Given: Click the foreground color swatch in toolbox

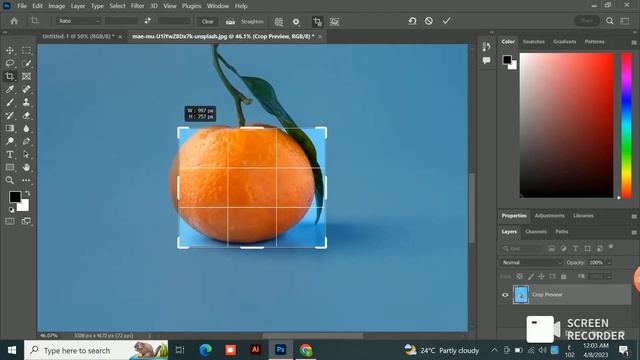Looking at the screenshot, I should pyautogui.click(x=15, y=197).
